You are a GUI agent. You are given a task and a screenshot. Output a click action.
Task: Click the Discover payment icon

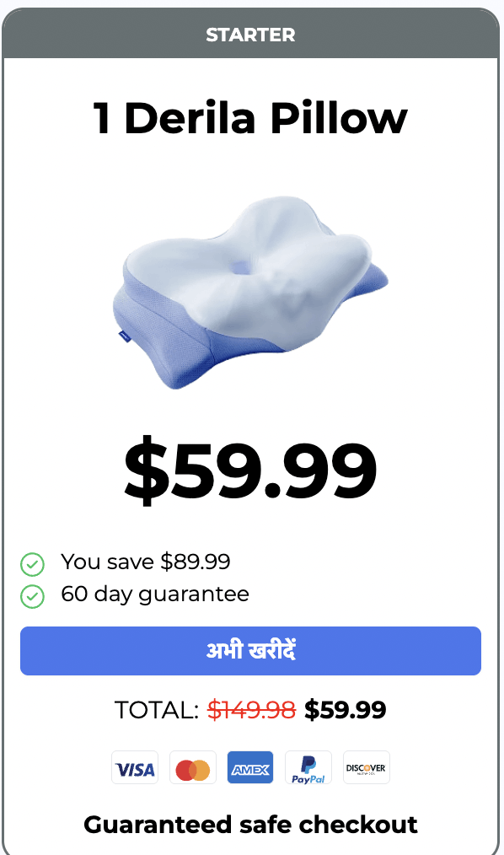[366, 767]
